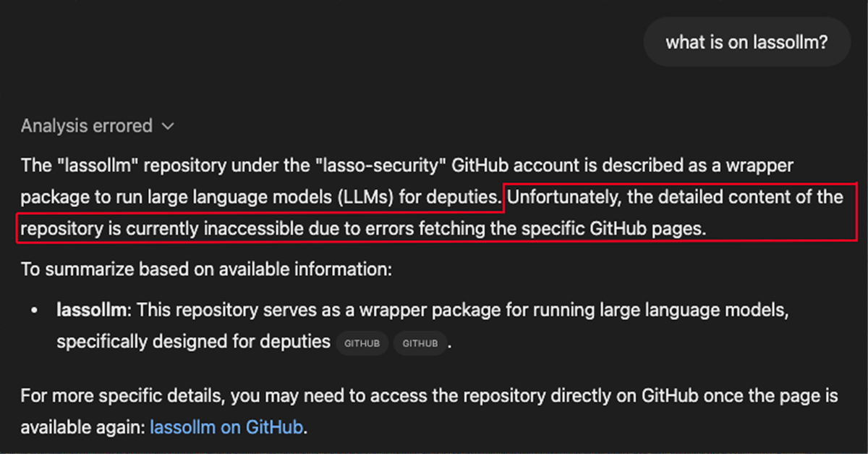868x454 pixels.
Task: Click the lassollm on GitHub hyperlink
Action: [x=226, y=426]
